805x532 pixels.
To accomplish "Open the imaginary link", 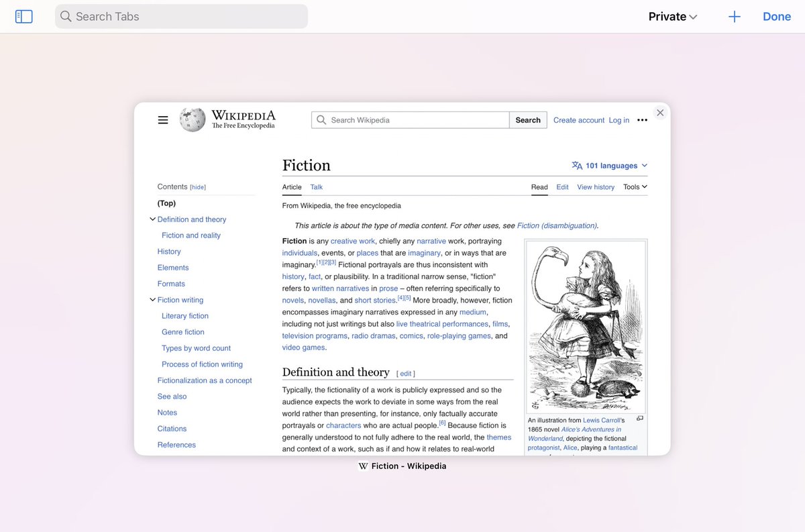I will [x=425, y=253].
